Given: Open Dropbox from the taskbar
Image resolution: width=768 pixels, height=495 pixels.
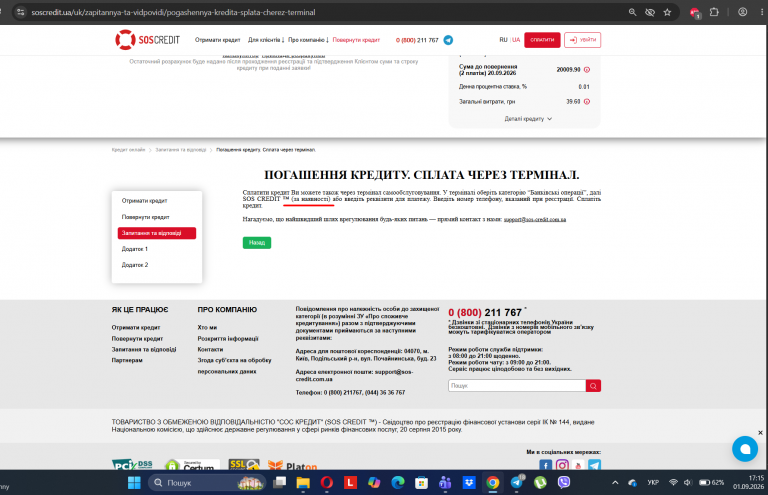Looking at the screenshot, I should coord(469,483).
